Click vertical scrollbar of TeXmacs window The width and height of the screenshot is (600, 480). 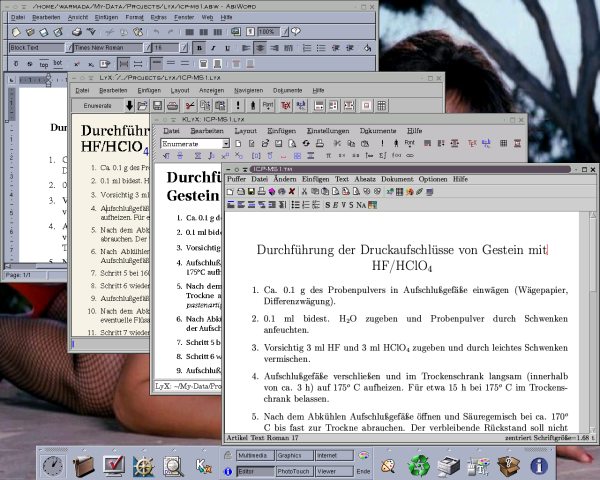pos(592,322)
